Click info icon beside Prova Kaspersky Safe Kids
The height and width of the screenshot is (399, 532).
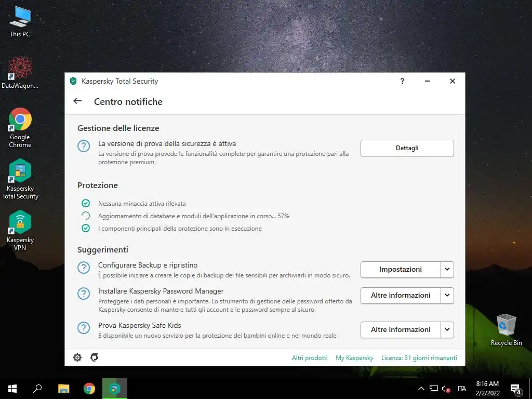tap(84, 328)
